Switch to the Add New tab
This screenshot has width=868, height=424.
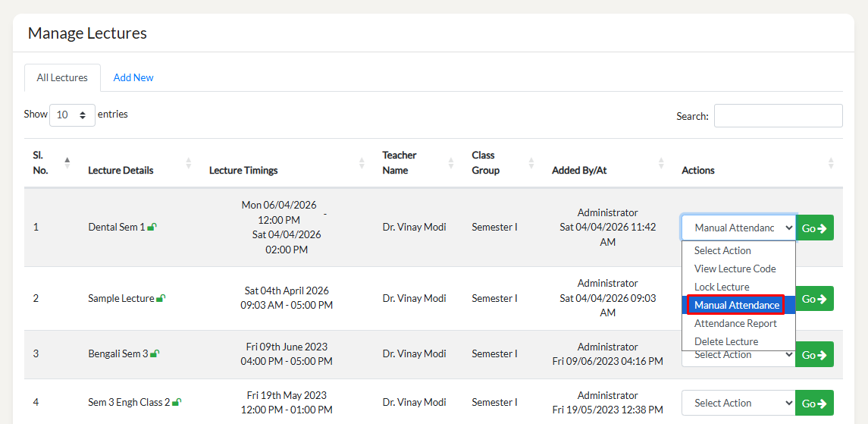click(x=133, y=77)
